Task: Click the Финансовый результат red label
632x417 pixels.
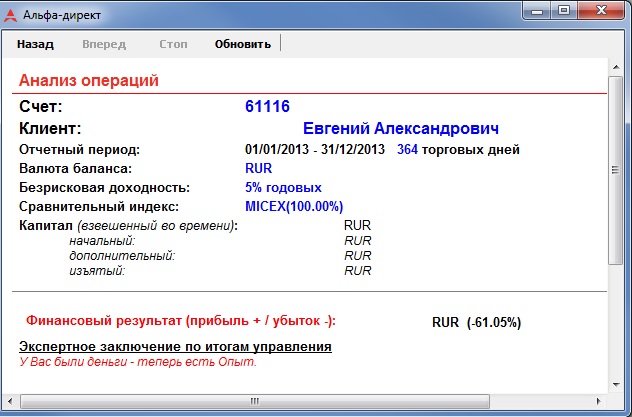Action: pos(181,321)
